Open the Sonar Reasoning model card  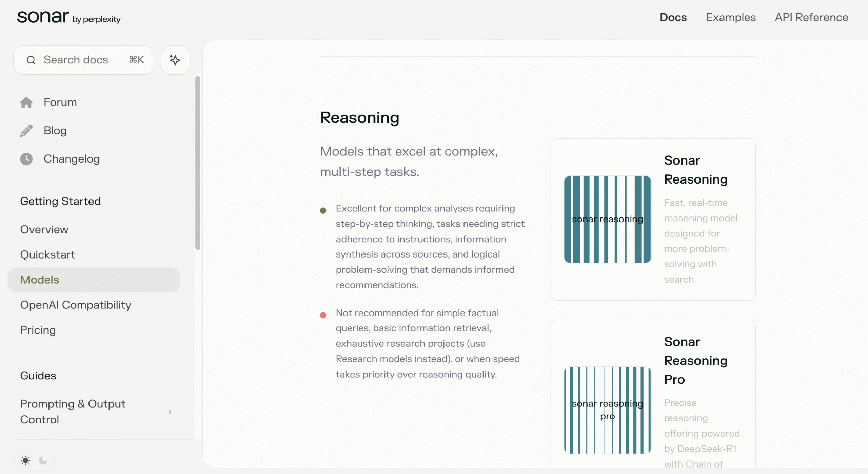(695, 170)
